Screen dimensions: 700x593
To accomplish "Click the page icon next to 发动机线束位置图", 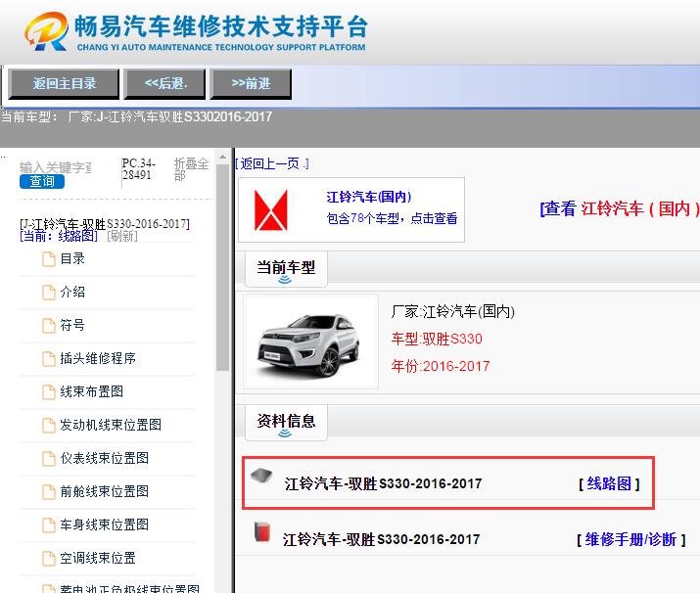I will coord(49,426).
